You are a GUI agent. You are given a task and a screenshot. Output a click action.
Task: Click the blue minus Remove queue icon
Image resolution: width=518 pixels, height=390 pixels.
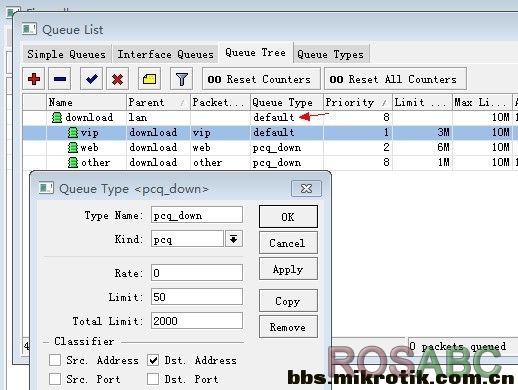[60, 79]
